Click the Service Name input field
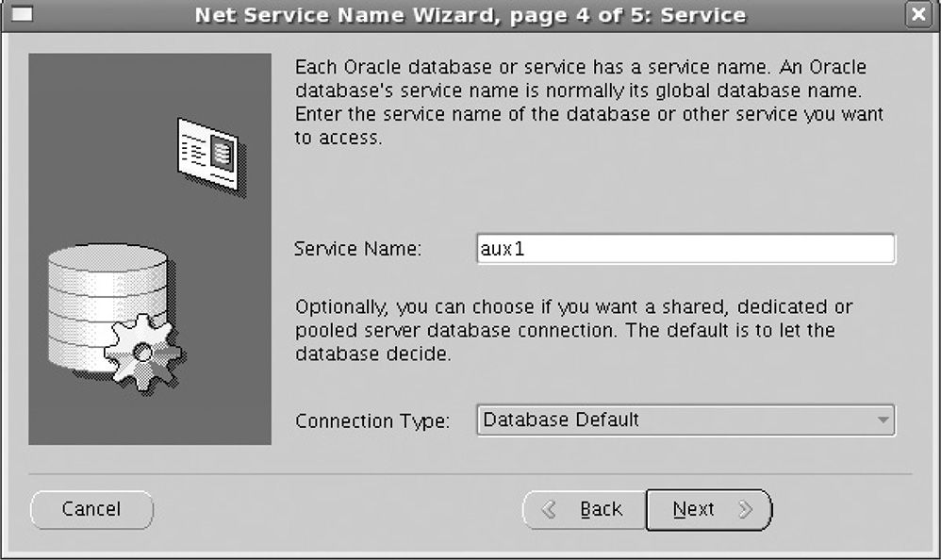The height and width of the screenshot is (560, 941). tap(685, 249)
